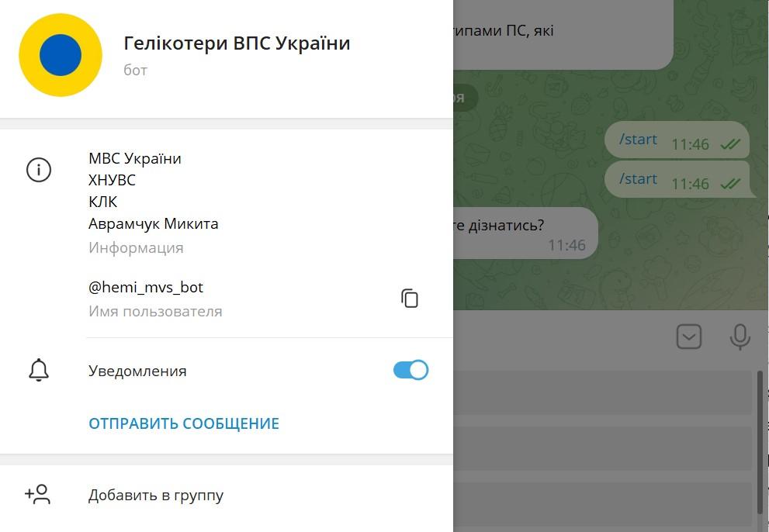Click the first /start command link
The image size is (769, 532).
[x=638, y=140]
